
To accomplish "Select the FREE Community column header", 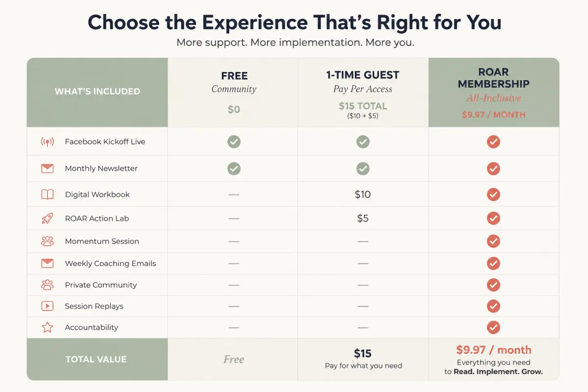I will pyautogui.click(x=234, y=93).
